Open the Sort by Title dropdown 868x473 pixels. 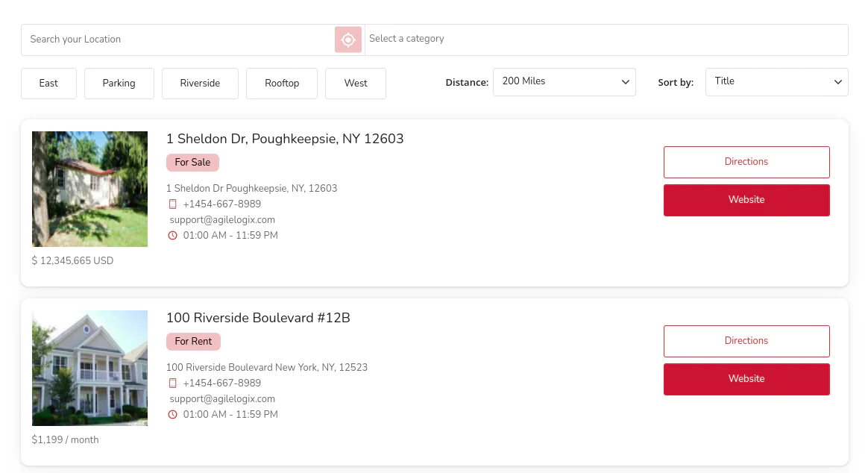776,82
